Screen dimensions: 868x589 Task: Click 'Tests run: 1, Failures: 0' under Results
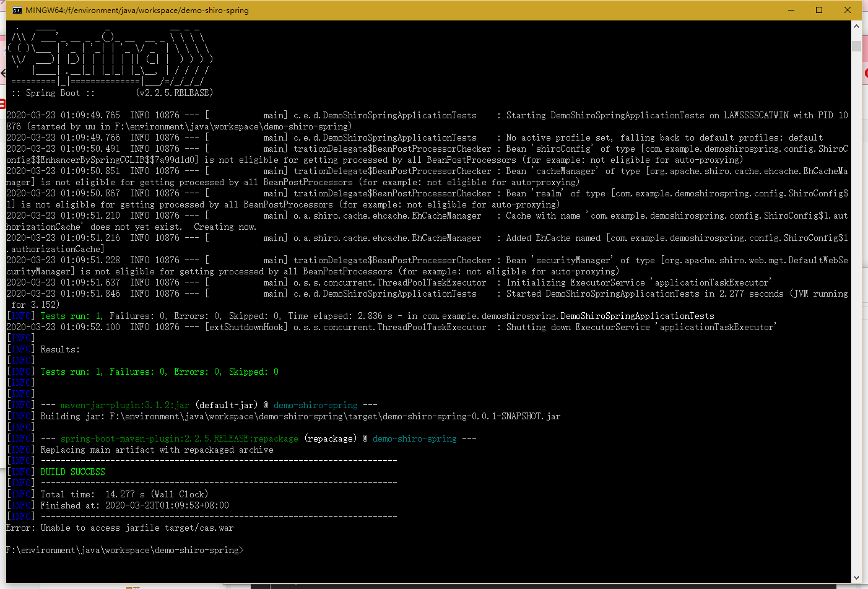tap(159, 372)
